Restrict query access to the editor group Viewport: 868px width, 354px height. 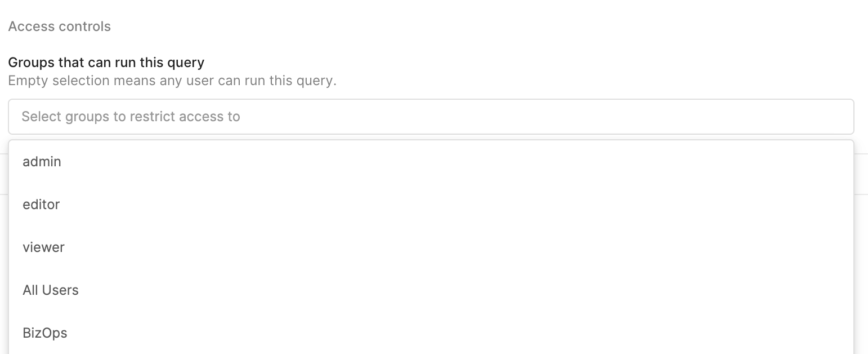point(41,205)
